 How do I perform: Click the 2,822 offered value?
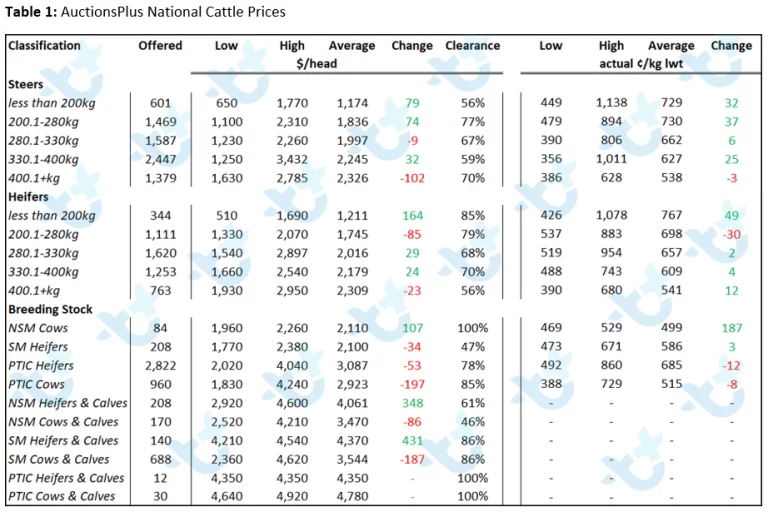pyautogui.click(x=160, y=366)
